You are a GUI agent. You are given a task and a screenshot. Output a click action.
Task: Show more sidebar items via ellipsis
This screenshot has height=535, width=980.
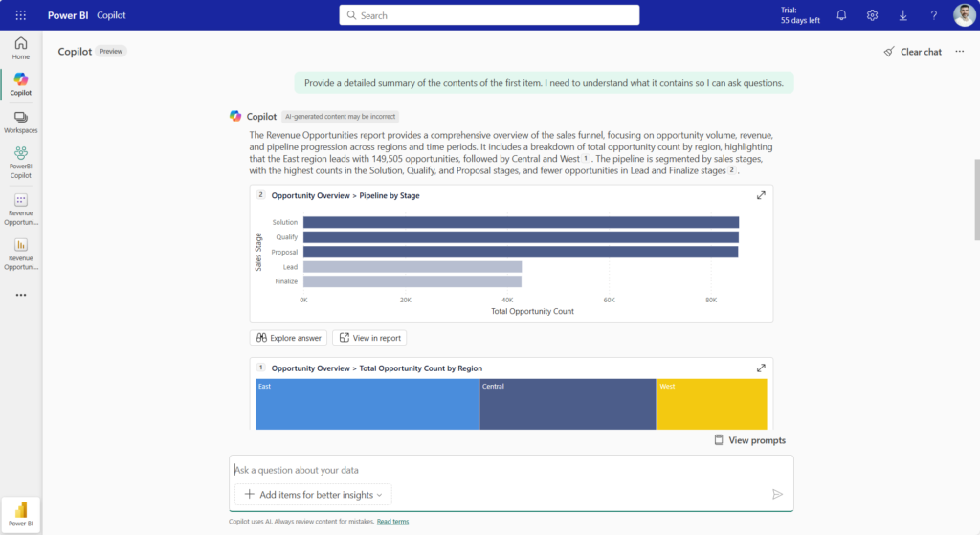[x=21, y=295]
